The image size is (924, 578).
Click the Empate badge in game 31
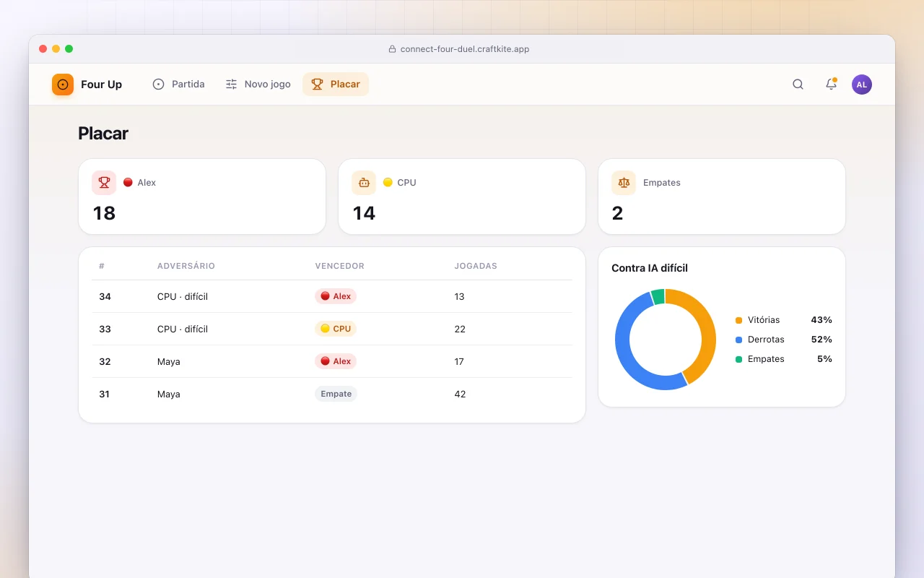point(336,394)
